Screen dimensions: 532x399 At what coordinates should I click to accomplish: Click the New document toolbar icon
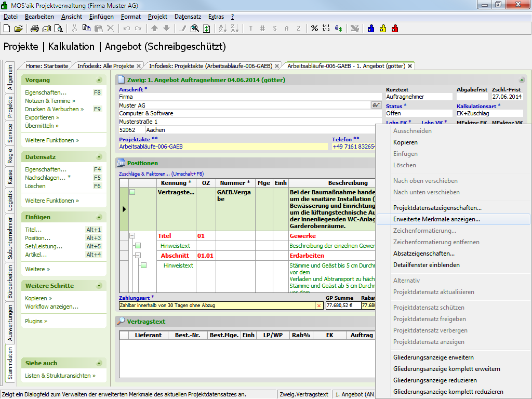click(x=7, y=29)
